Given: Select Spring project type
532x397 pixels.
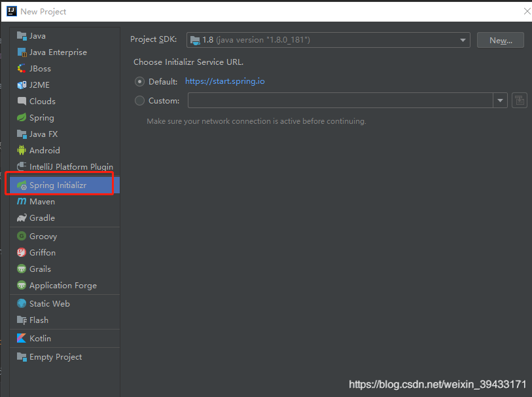Looking at the screenshot, I should [x=65, y=117].
